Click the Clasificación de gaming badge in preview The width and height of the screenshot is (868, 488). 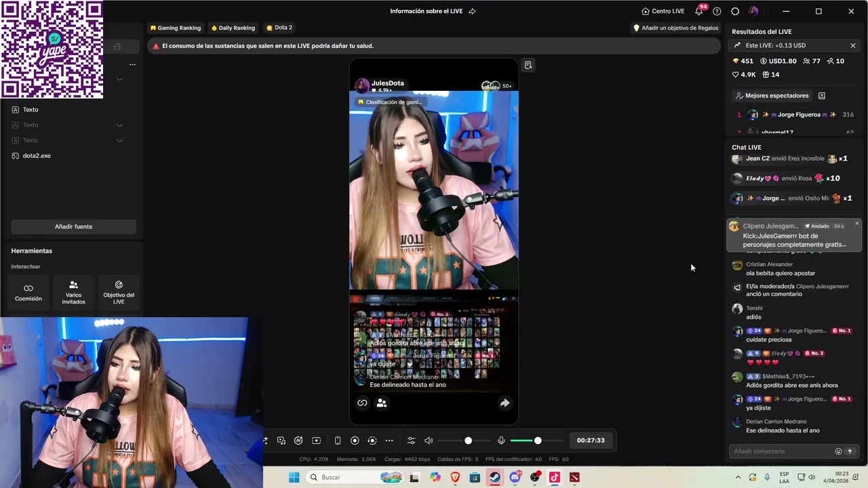point(391,102)
